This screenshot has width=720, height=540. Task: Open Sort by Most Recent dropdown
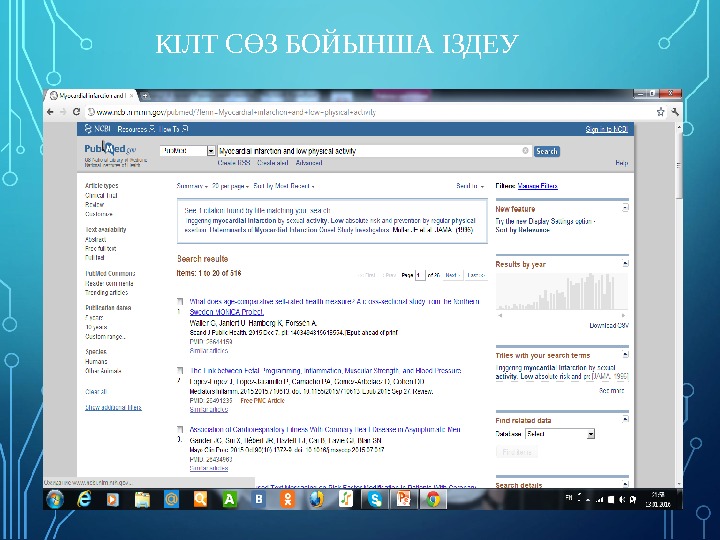284,186
